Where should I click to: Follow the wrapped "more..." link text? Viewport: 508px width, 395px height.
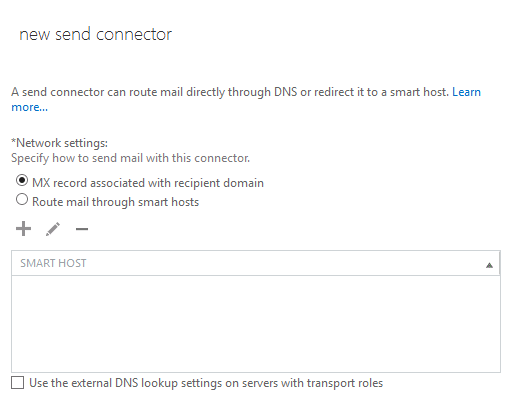29,107
